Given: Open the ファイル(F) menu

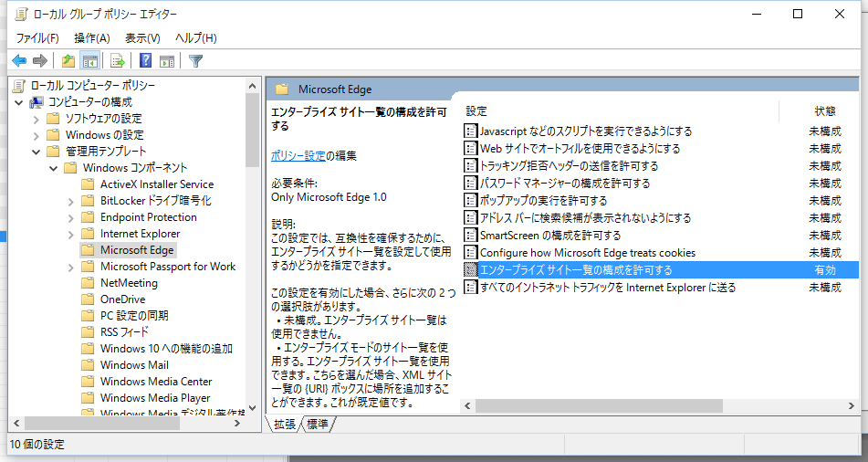Looking at the screenshot, I should (37, 37).
